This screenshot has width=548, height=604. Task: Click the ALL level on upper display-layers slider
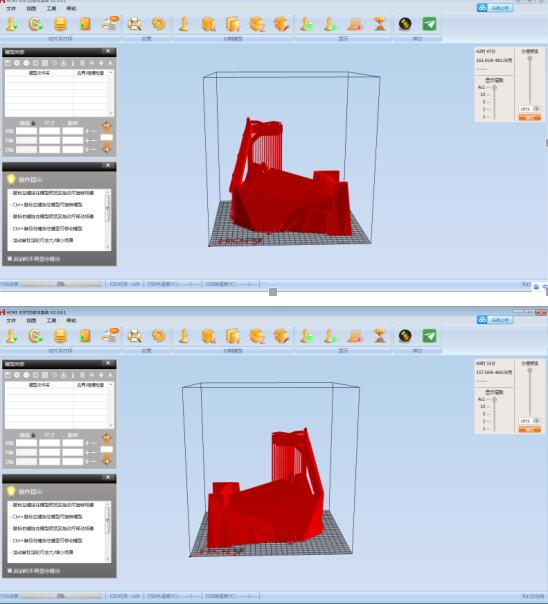482,87
